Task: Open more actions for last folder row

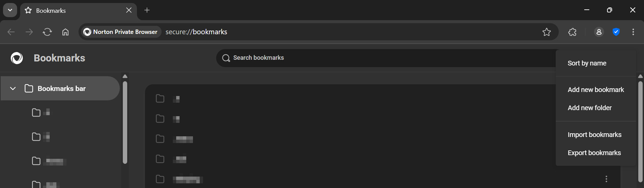Action: pos(606,179)
